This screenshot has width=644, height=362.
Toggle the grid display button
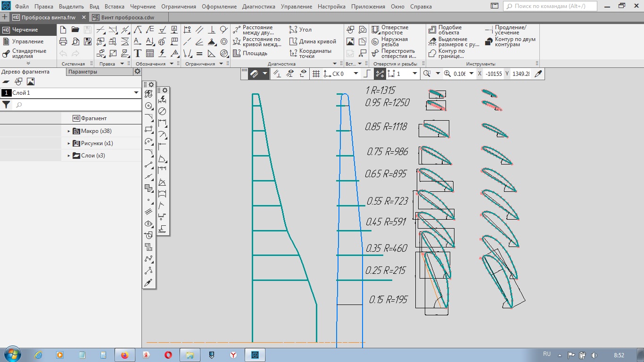316,74
